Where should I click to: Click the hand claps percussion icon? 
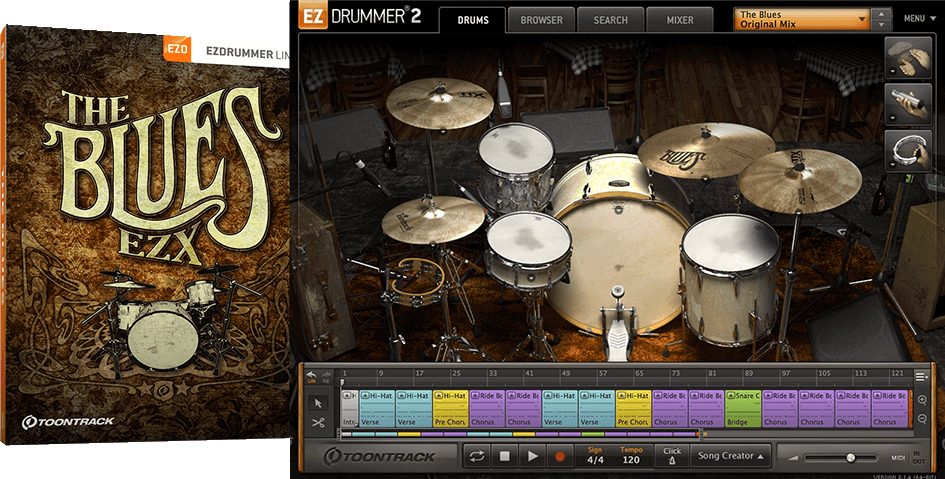[x=908, y=57]
